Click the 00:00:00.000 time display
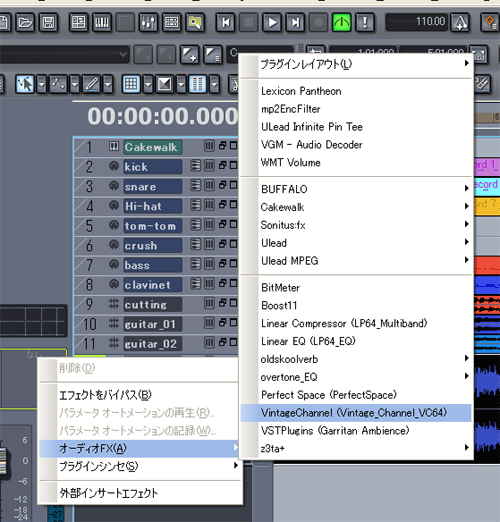The height and width of the screenshot is (522, 500). click(163, 116)
